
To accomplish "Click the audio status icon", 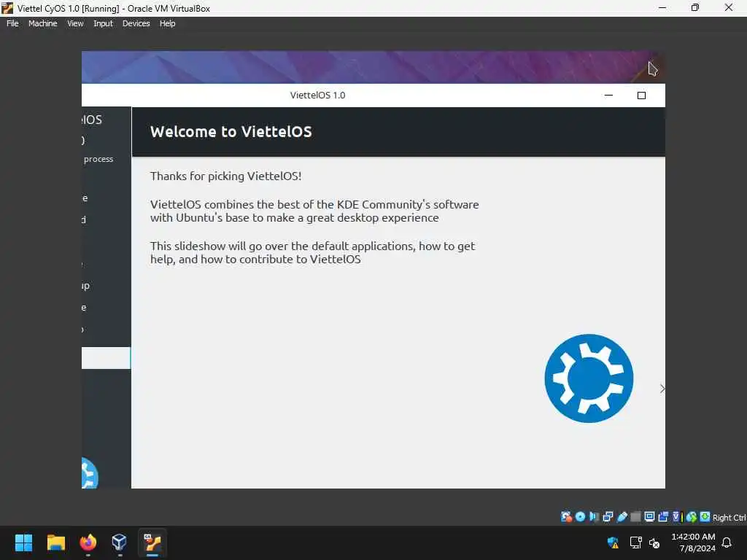I will (594, 517).
